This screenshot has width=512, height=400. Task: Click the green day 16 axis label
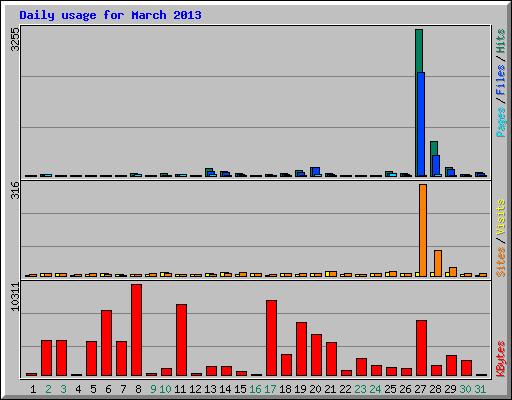coord(255,389)
